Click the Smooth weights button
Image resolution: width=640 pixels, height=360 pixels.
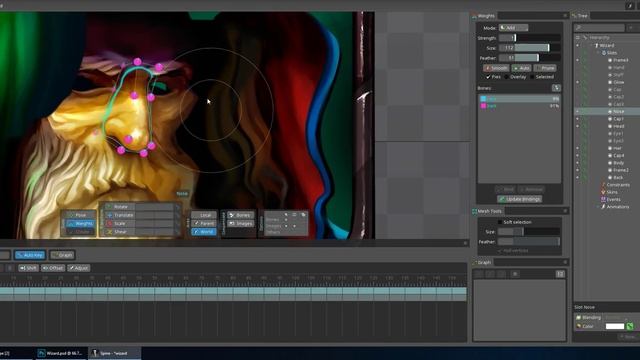[x=496, y=68]
